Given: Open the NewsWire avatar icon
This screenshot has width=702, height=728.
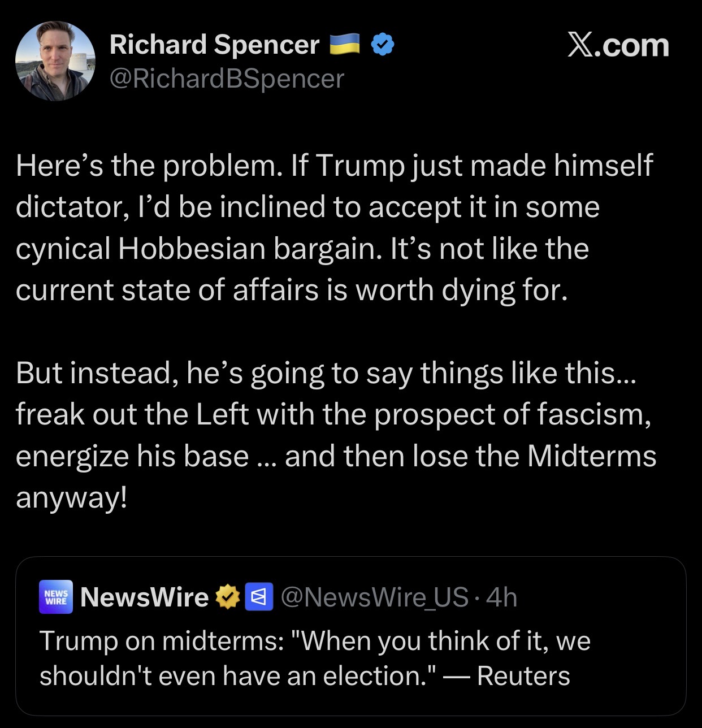Looking at the screenshot, I should [56, 597].
